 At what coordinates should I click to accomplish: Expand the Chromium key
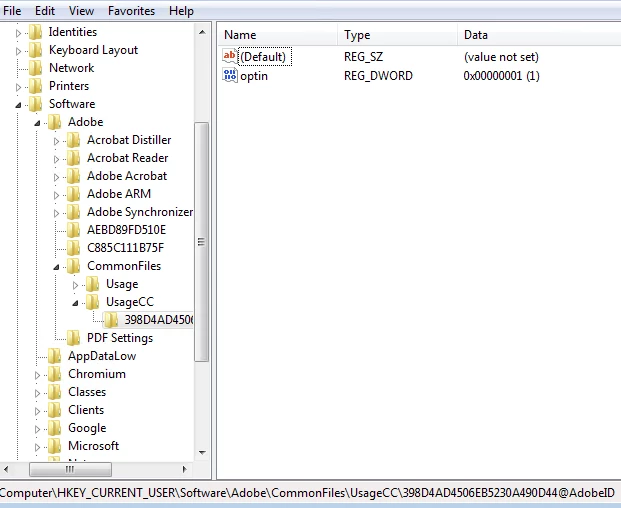coord(37,375)
